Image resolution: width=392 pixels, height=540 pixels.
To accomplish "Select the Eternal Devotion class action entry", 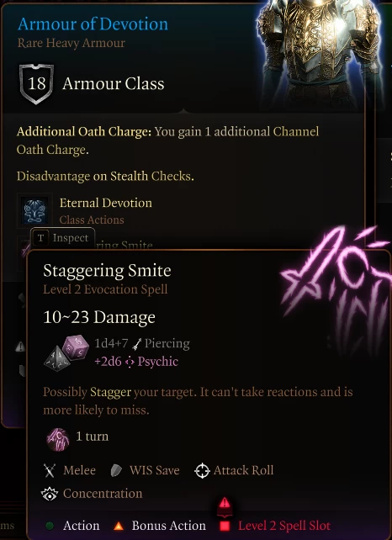I will point(86,211).
